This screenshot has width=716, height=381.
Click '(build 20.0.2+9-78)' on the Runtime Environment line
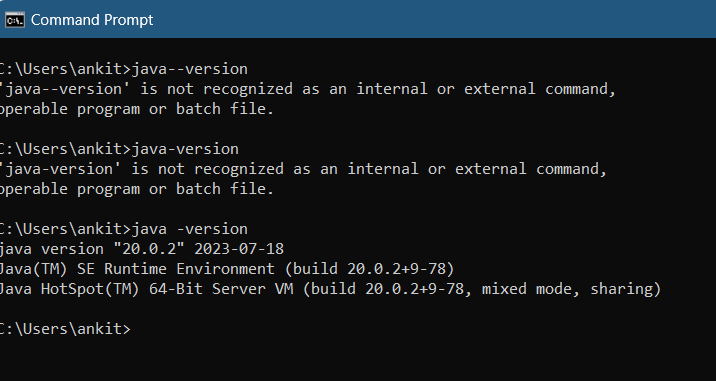(x=370, y=269)
